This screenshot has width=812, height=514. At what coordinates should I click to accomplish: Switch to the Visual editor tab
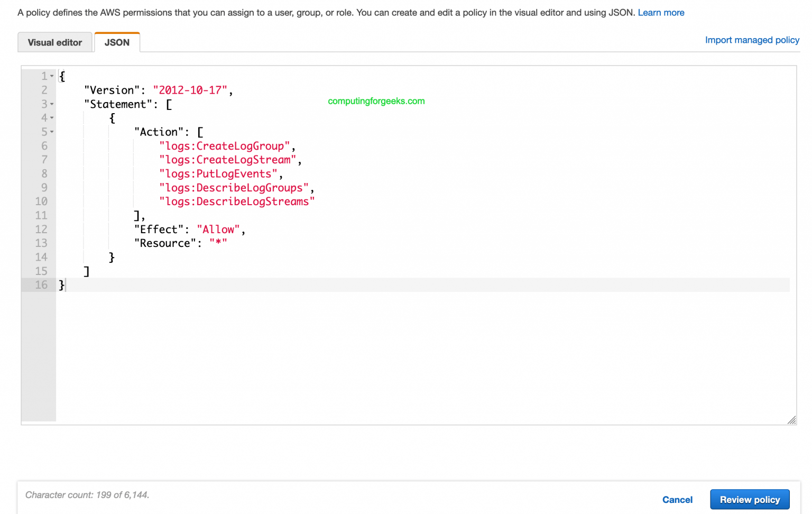[55, 42]
